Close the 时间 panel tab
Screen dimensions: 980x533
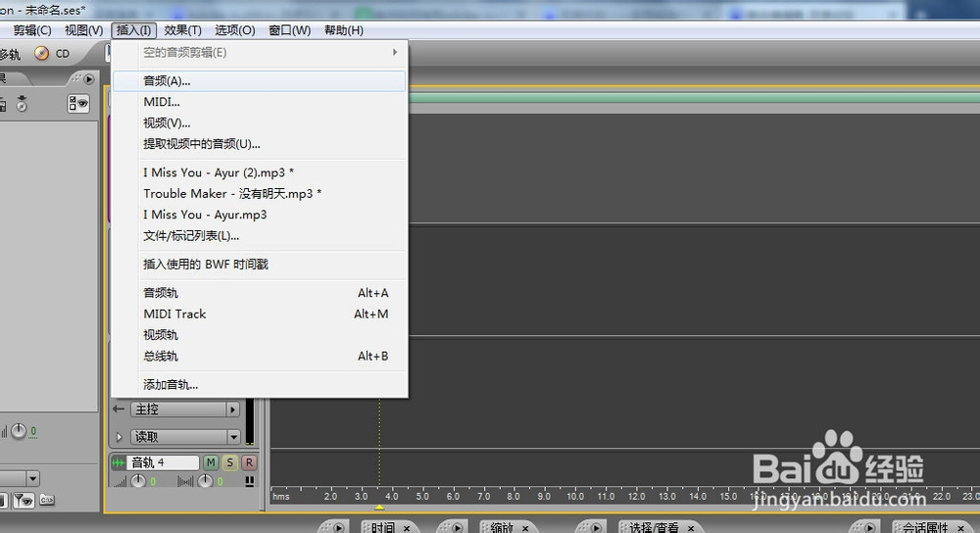point(407,529)
